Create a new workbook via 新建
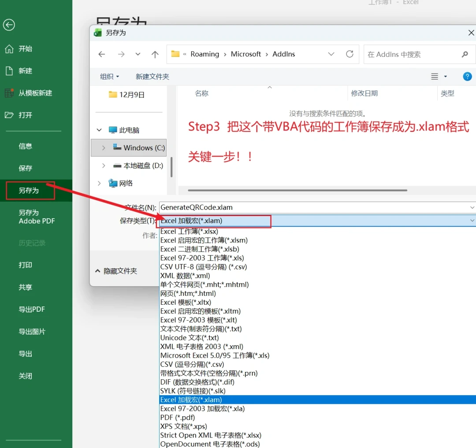The height and width of the screenshot is (448, 476). coord(19,71)
